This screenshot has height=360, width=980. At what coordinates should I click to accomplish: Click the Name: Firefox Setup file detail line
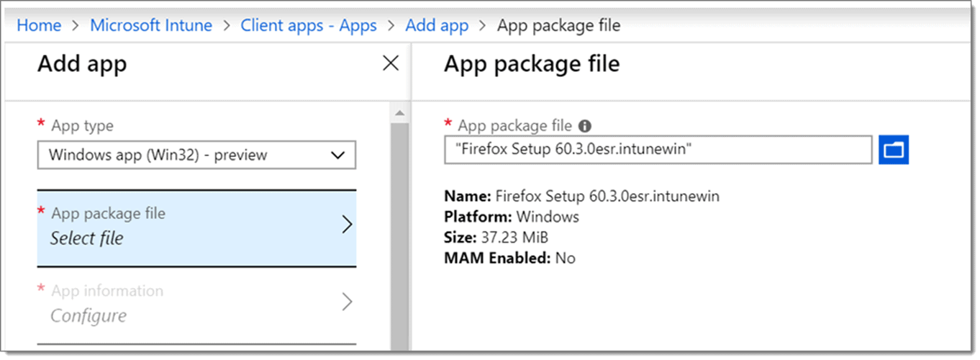point(581,196)
